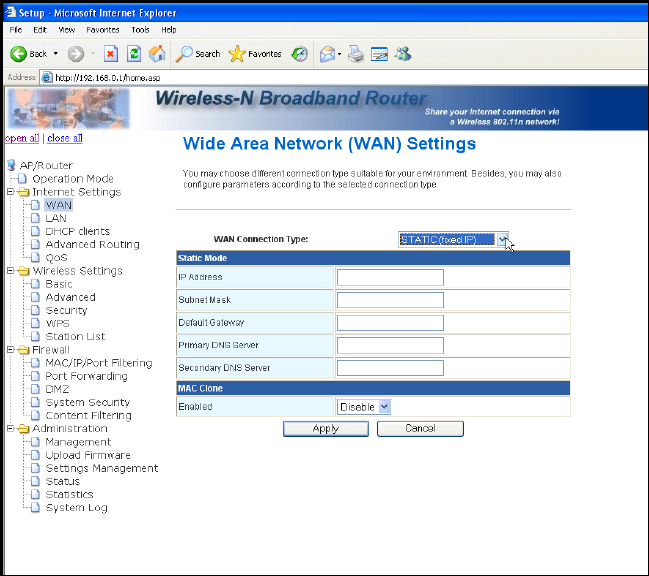
Task: Click the Secondary DNS Server field
Action: coord(390,368)
